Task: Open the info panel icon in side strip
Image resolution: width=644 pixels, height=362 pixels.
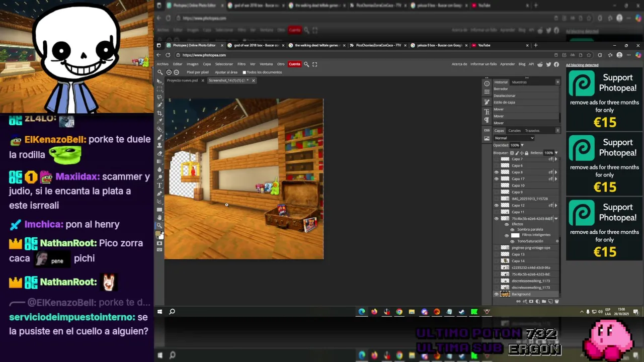Action: [x=487, y=83]
